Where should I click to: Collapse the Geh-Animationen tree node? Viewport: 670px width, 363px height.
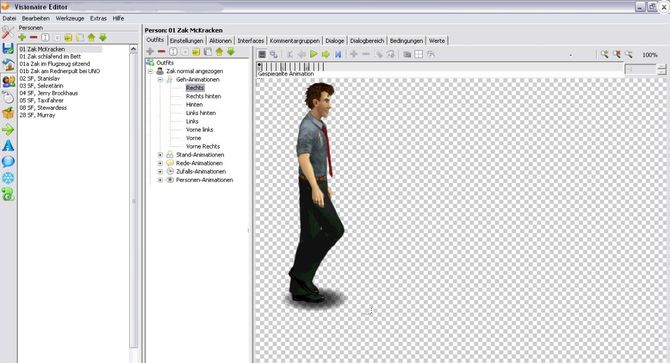coord(160,79)
